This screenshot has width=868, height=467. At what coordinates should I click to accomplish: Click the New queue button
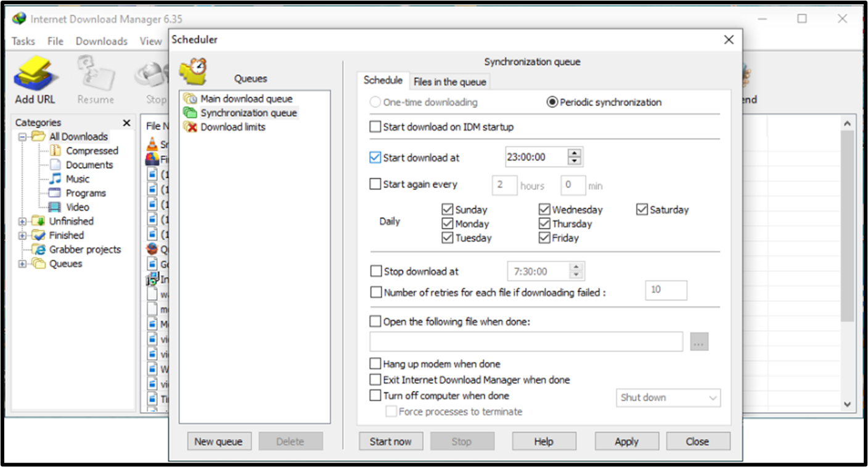click(x=219, y=442)
